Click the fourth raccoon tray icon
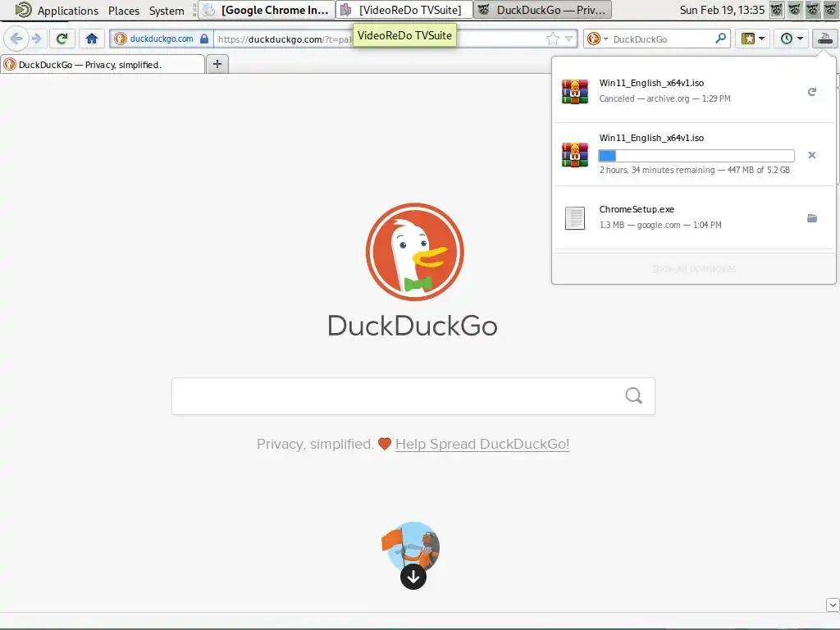The width and height of the screenshot is (840, 630). pyautogui.click(x=831, y=10)
